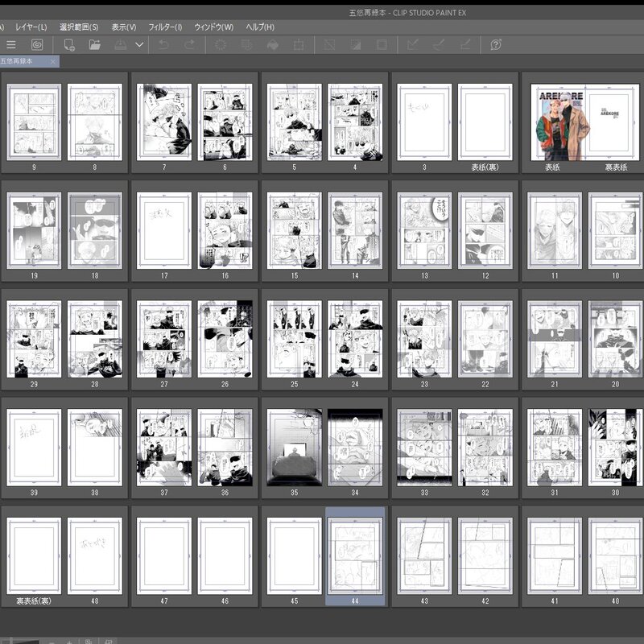Image resolution: width=644 pixels, height=644 pixels.
Task: Select page 20 thumbnail
Action: click(x=615, y=339)
